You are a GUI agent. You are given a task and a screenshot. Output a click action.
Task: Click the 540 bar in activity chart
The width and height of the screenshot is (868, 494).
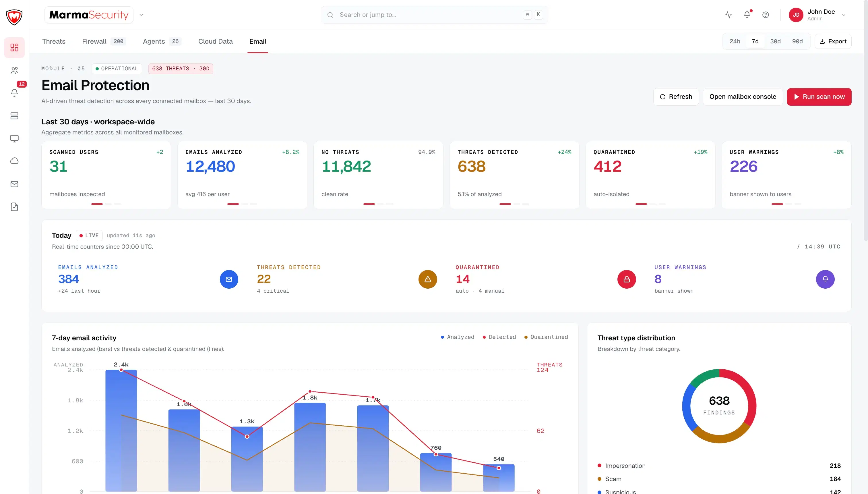pyautogui.click(x=499, y=478)
